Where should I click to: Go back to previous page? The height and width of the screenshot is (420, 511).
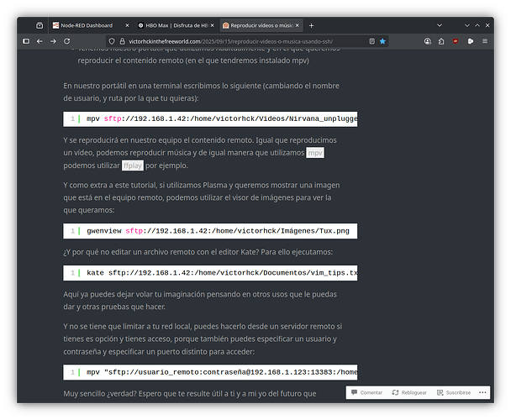[40, 41]
